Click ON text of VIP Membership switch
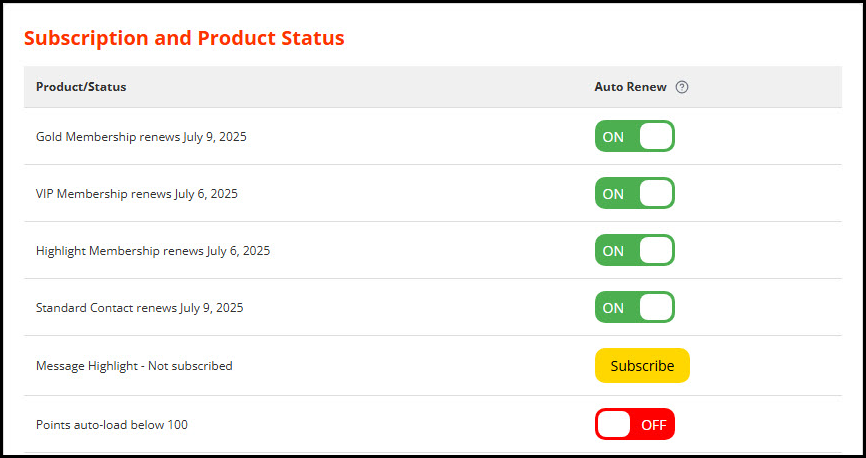The height and width of the screenshot is (458, 866). click(x=613, y=194)
